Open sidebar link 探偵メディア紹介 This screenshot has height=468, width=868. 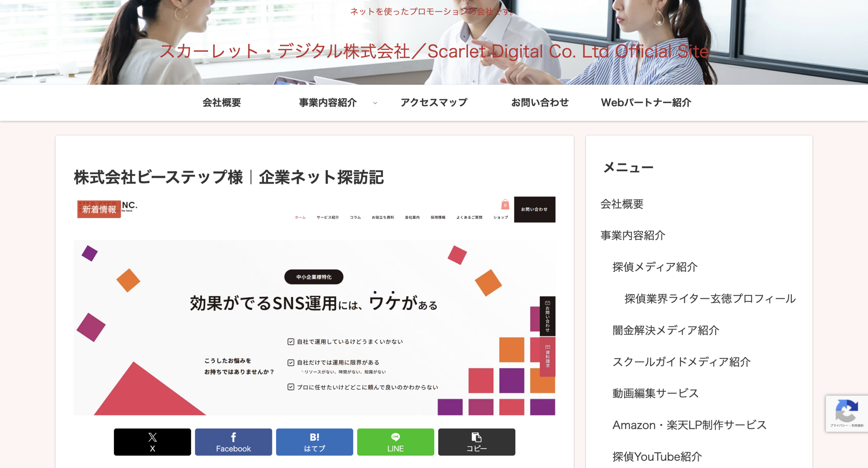pos(655,267)
